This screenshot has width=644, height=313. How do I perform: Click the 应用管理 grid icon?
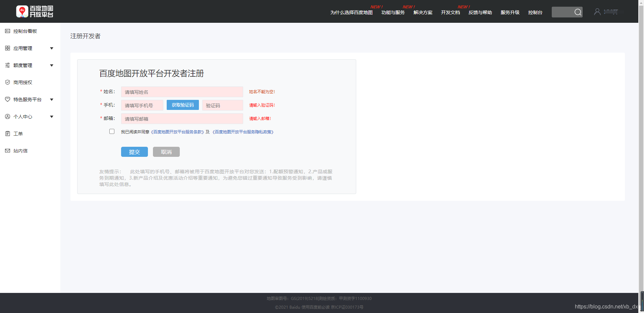pyautogui.click(x=7, y=48)
